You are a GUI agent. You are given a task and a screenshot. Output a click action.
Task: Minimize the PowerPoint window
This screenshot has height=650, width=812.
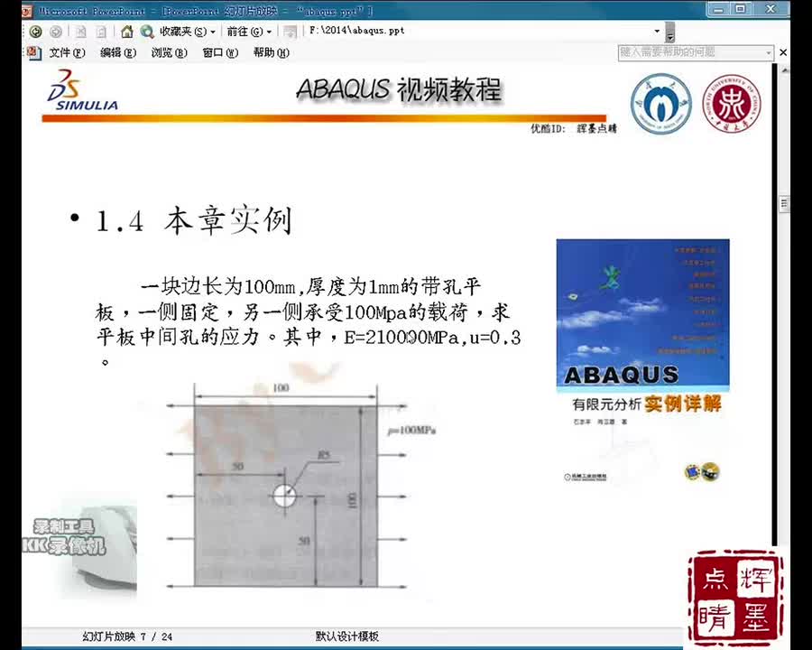pos(719,10)
